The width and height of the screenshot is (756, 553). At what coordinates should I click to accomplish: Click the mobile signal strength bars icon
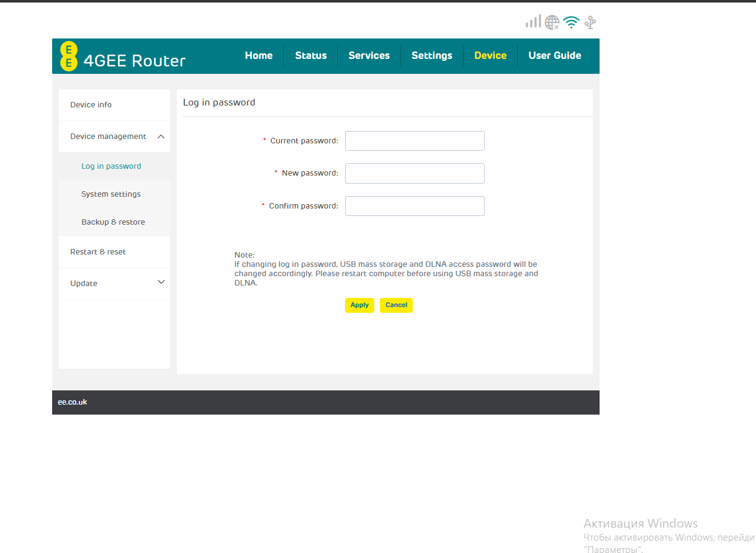coord(533,22)
